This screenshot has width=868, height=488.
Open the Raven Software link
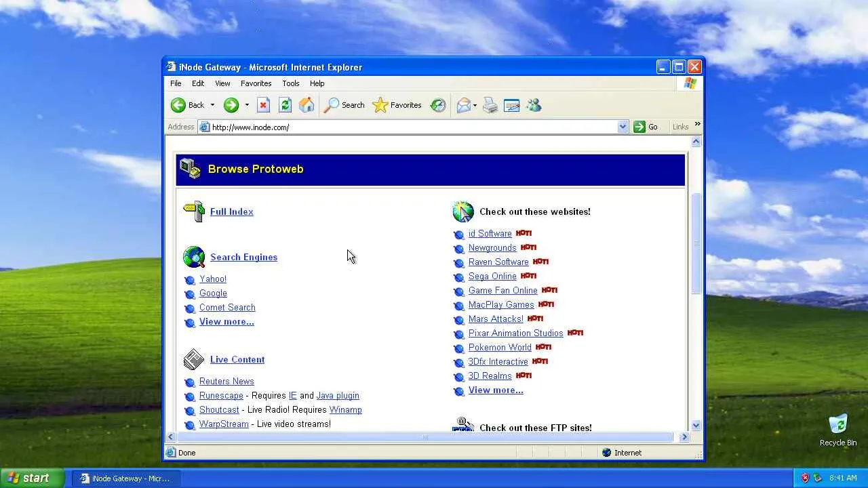pos(498,262)
